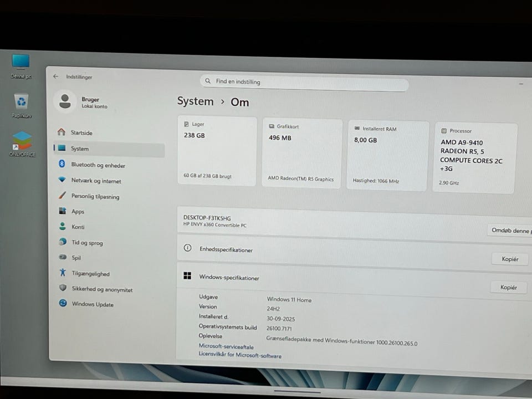Click the Bruger Lokal konto name
This screenshot has width=532, height=399.
pos(94,102)
